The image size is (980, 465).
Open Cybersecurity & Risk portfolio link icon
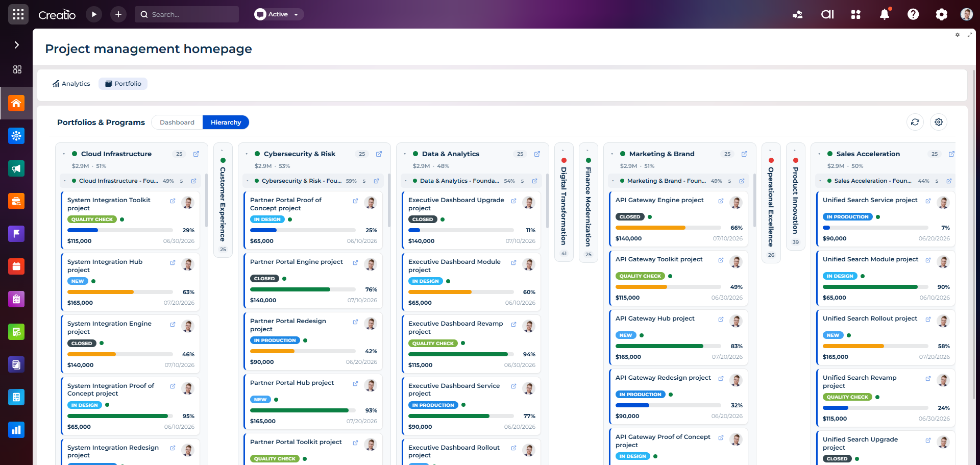click(379, 154)
